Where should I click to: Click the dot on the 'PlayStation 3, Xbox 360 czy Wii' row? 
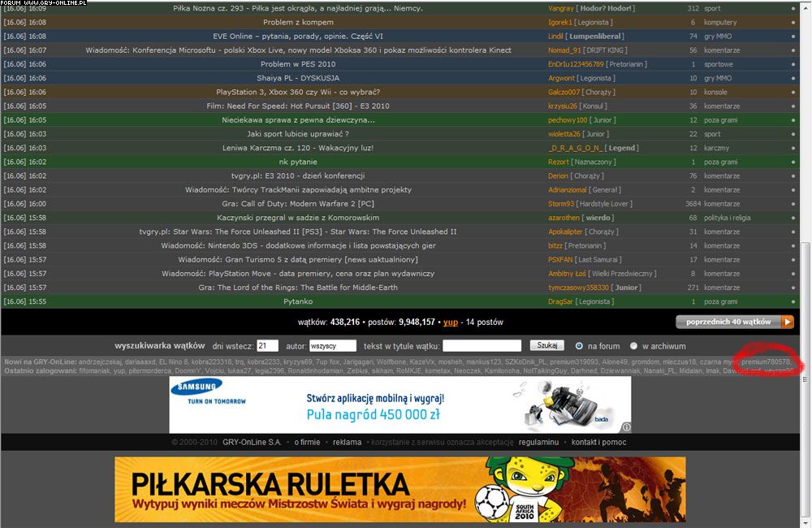coord(793,93)
